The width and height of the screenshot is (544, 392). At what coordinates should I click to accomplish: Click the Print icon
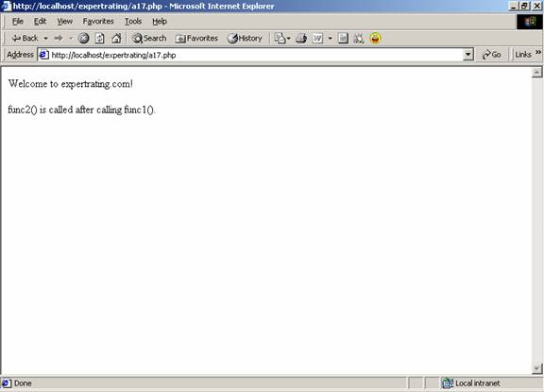301,38
